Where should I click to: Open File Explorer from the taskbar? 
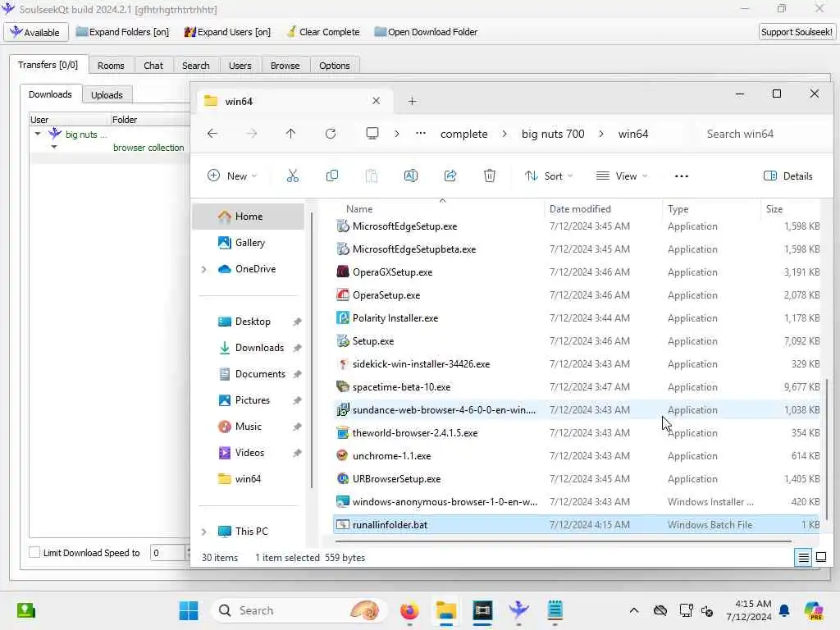(x=445, y=610)
